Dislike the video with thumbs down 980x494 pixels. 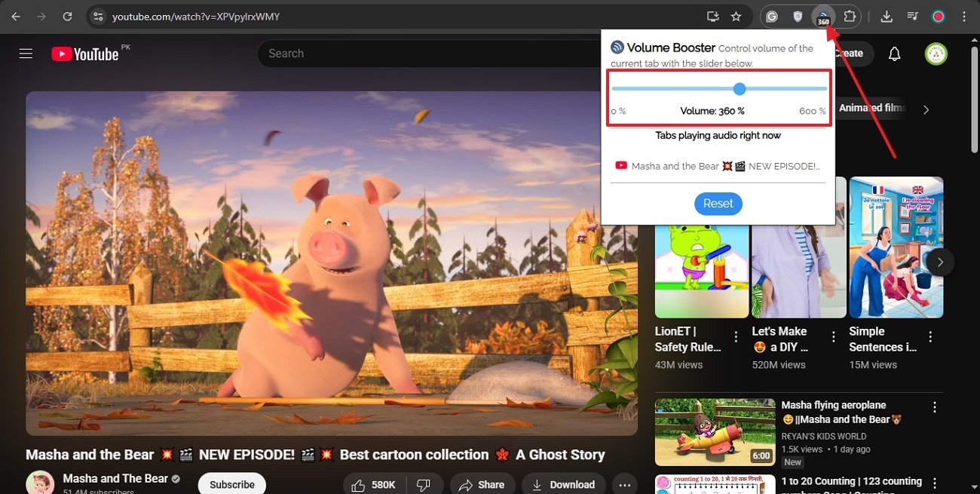(x=424, y=484)
